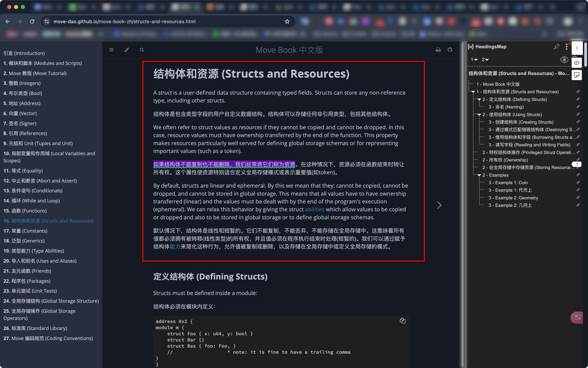Click the browser reload button

click(x=32, y=21)
